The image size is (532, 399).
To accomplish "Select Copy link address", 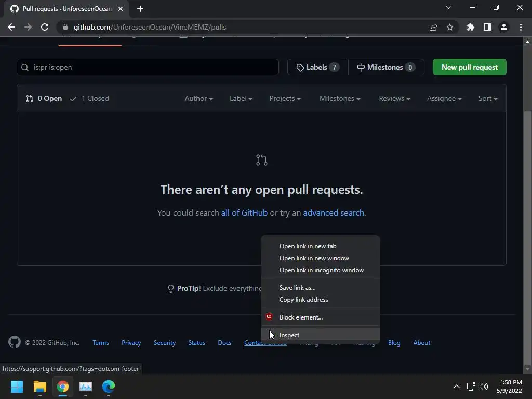I will pos(320,300).
